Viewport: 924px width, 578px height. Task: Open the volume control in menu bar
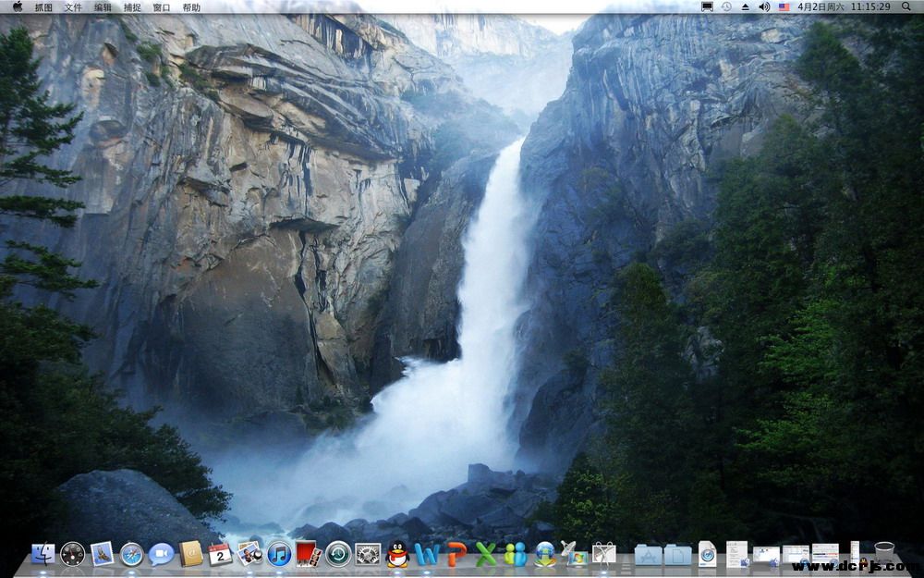point(764,6)
